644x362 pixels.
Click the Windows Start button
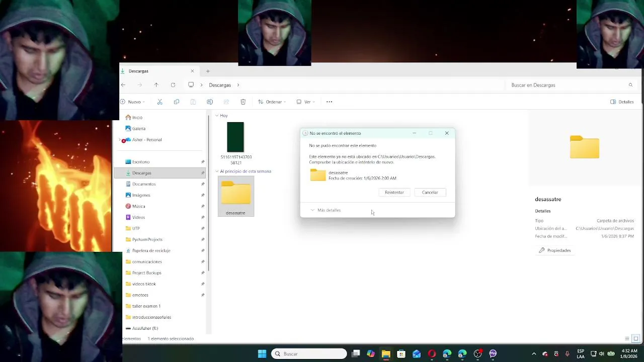(262, 353)
